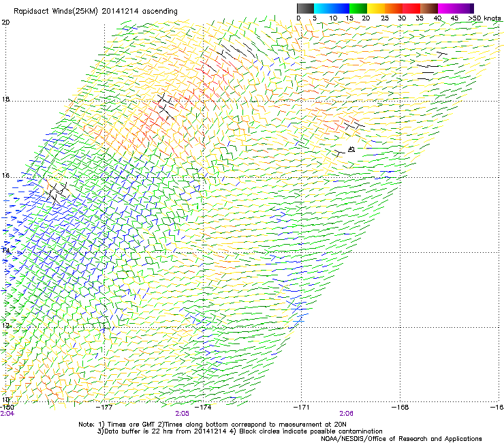This screenshot has width=504, height=443.
Task: Click the legend value '30'
Action: (x=402, y=18)
